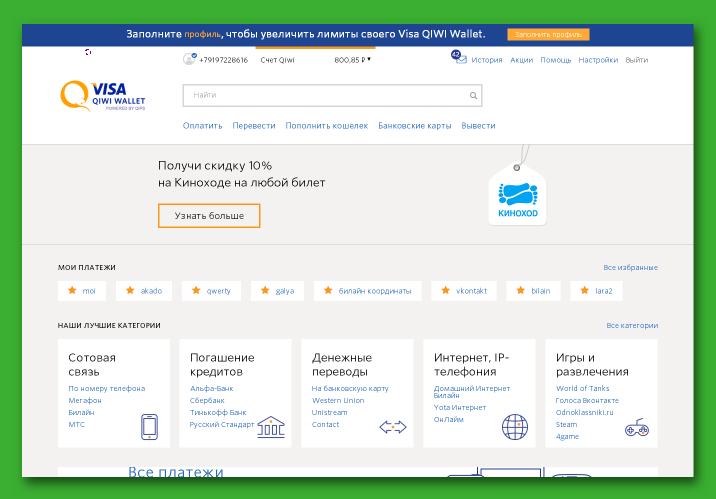The width and height of the screenshot is (716, 499).
Task: Open Western Union link
Action: click(338, 400)
